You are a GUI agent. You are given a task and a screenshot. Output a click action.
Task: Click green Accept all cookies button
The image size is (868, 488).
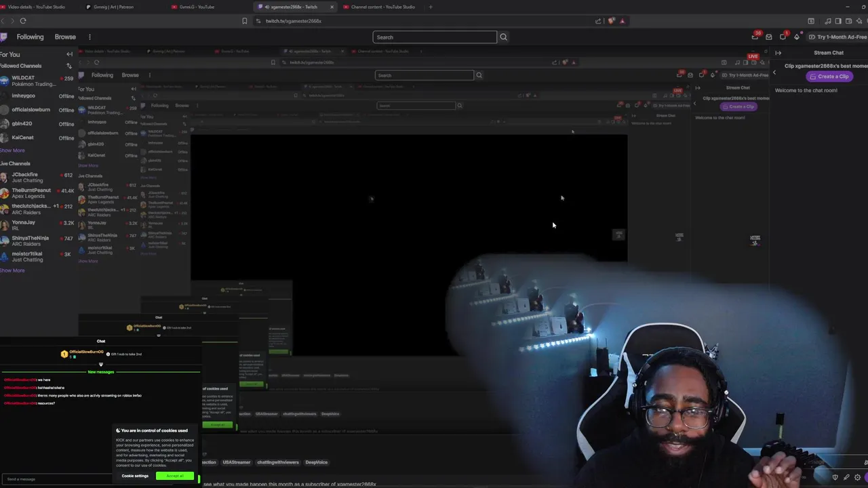175,476
